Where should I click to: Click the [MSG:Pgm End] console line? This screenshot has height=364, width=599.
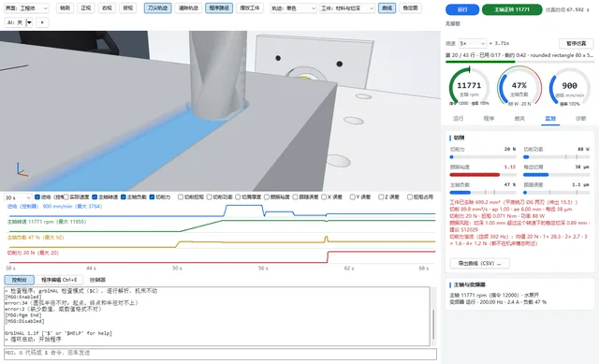[x=22, y=315]
